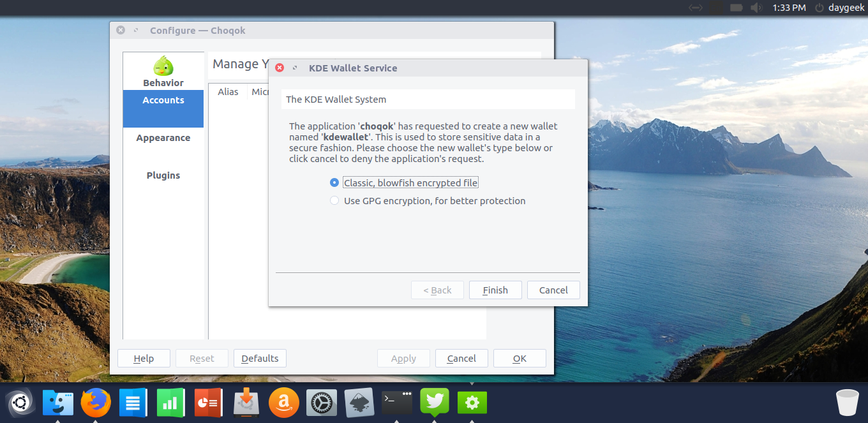
Task: Open System Settings gear in dock
Action: pos(321,403)
